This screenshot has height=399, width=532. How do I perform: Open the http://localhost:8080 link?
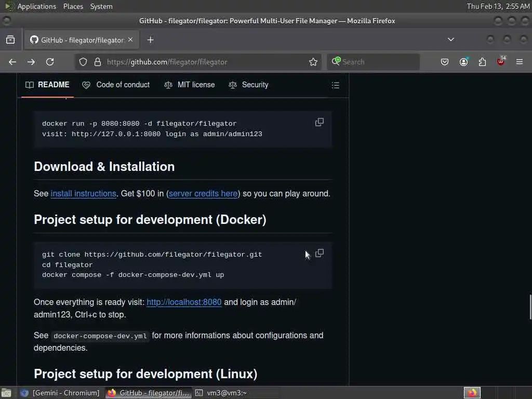pos(184,302)
